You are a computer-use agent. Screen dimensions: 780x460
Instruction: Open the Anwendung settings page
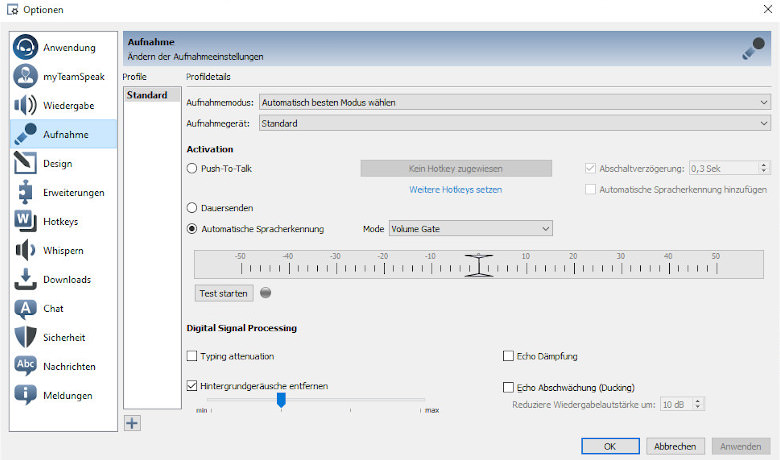(x=64, y=47)
